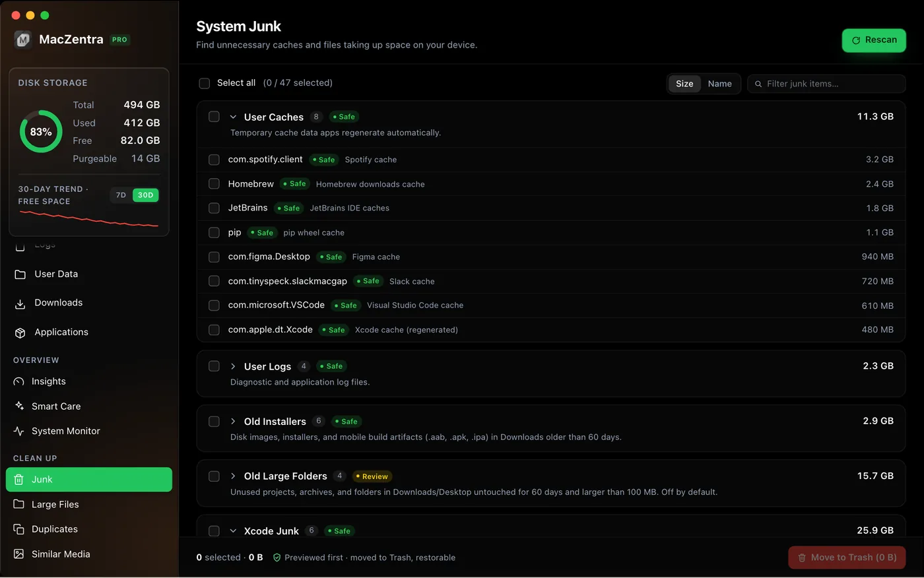Click the User Data folder icon
This screenshot has width=924, height=578.
(x=20, y=274)
